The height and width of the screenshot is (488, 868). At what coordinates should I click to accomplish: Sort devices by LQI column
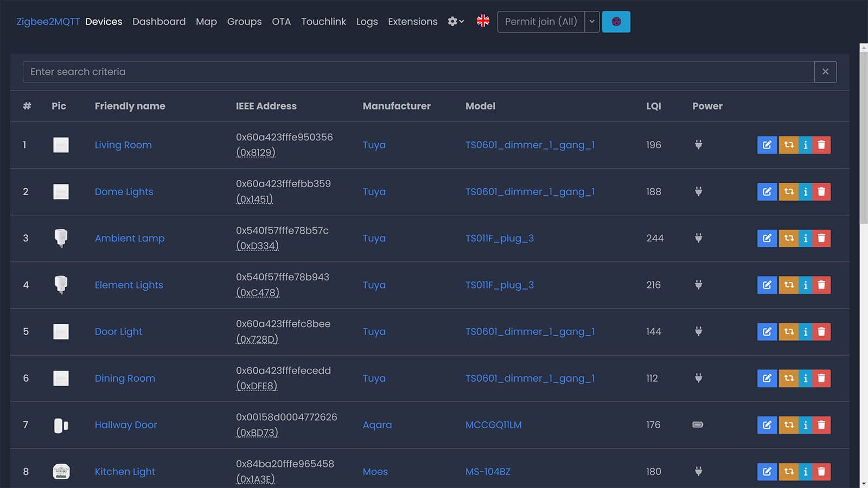coord(653,106)
